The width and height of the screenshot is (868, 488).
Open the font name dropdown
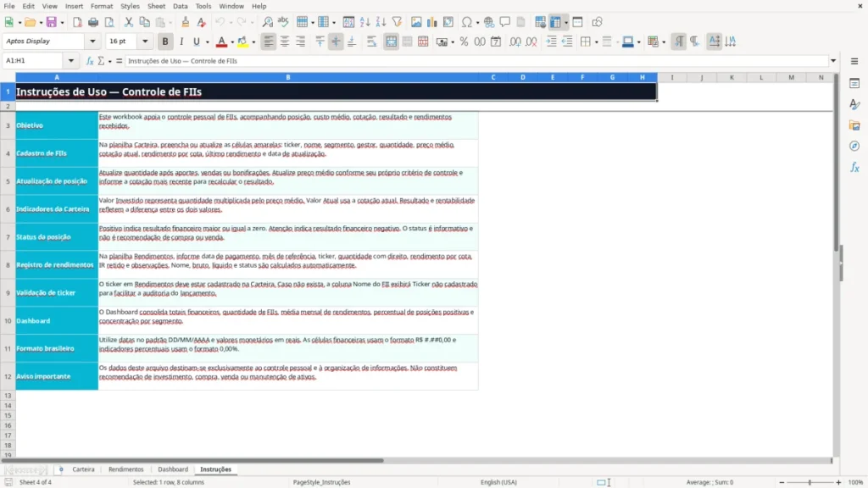coord(92,41)
